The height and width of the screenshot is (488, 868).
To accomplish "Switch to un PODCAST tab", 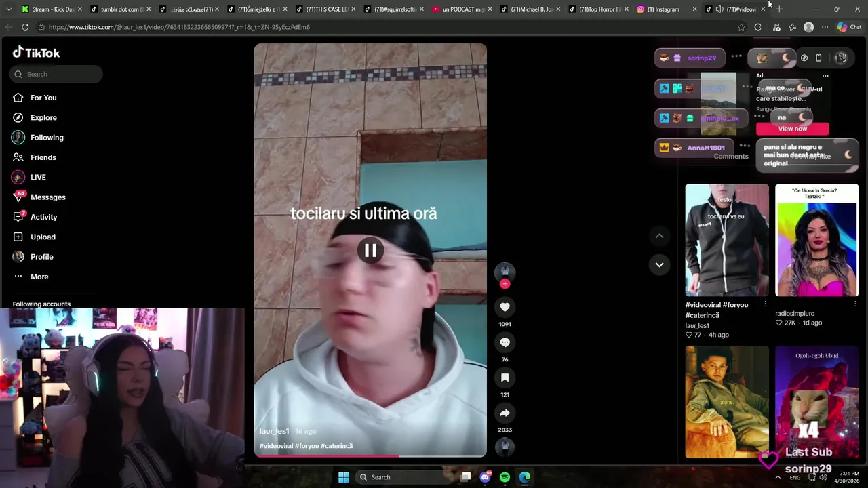I will (461, 9).
